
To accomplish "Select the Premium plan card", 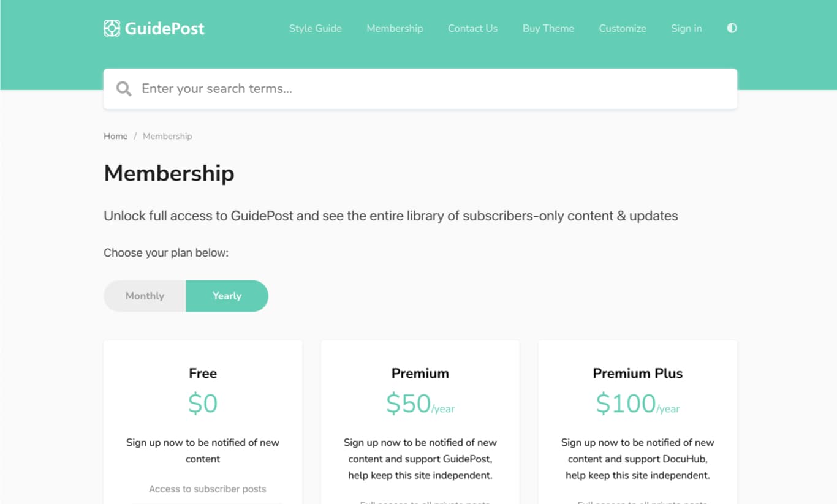I will click(x=420, y=422).
